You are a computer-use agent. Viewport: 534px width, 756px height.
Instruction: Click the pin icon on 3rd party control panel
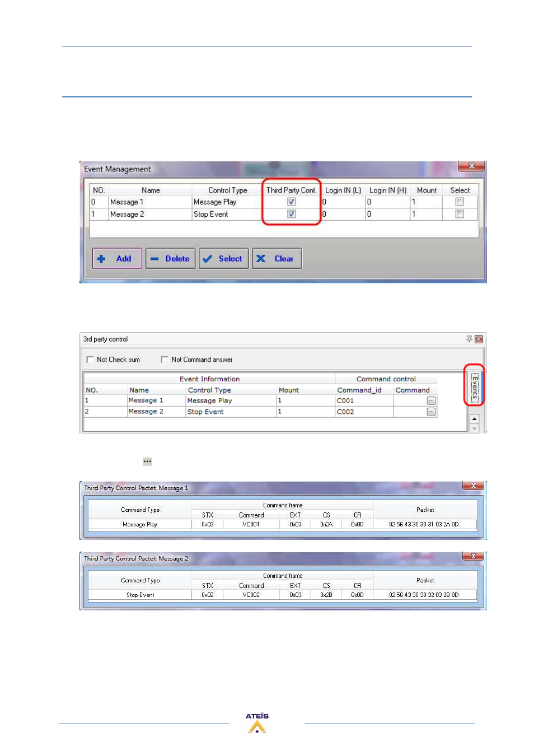[469, 339]
